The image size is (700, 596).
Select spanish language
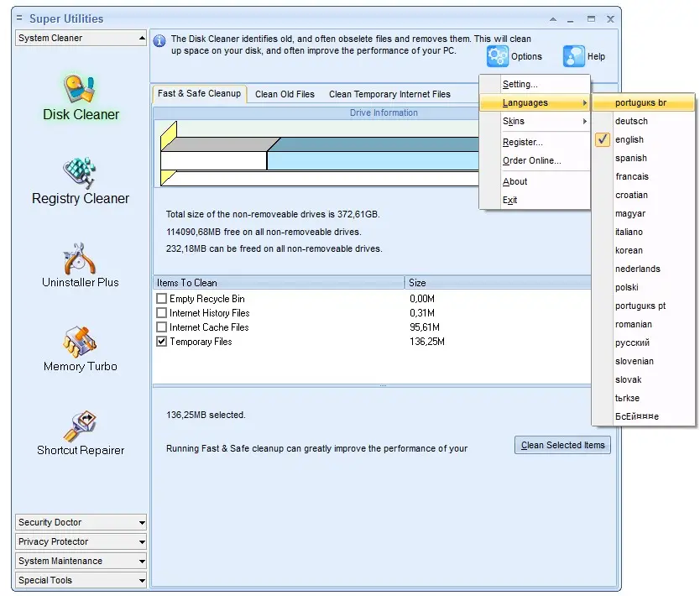[643, 158]
